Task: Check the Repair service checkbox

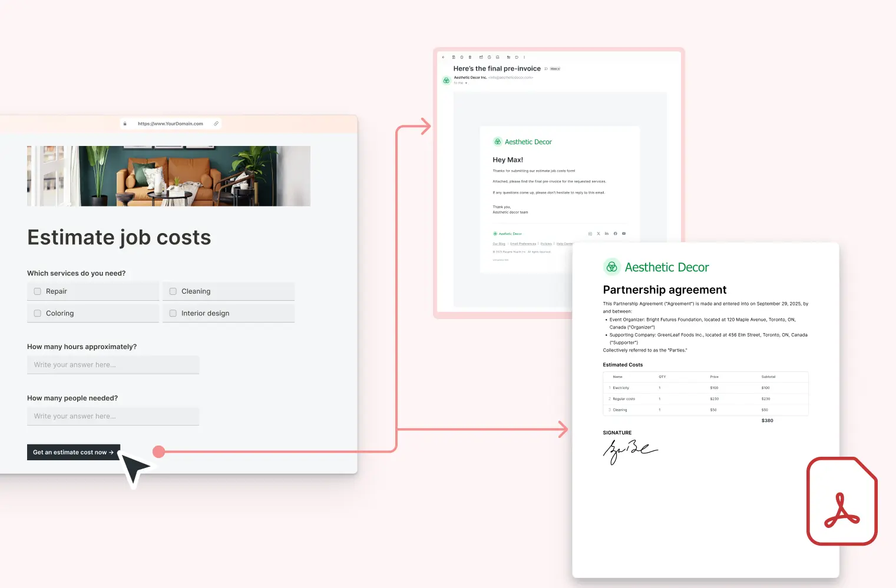Action: click(x=38, y=291)
